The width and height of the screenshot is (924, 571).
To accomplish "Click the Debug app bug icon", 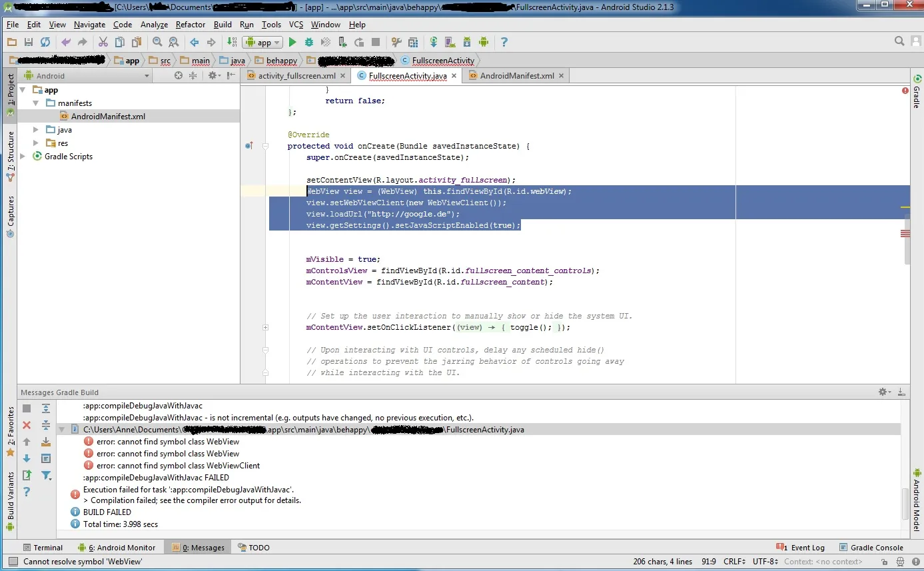I will click(x=309, y=42).
